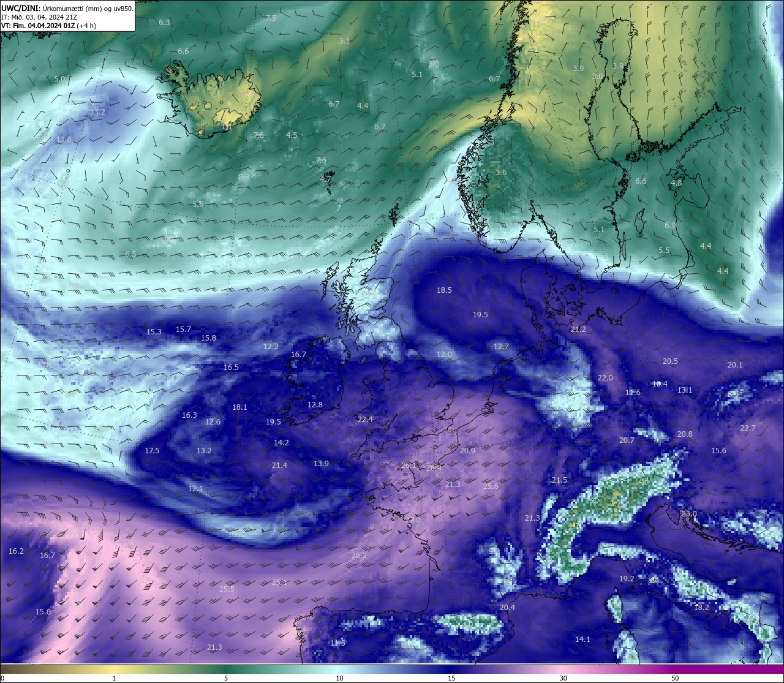Click the IT initial time line 21Z
The width and height of the screenshot is (784, 683).
pyautogui.click(x=39, y=17)
